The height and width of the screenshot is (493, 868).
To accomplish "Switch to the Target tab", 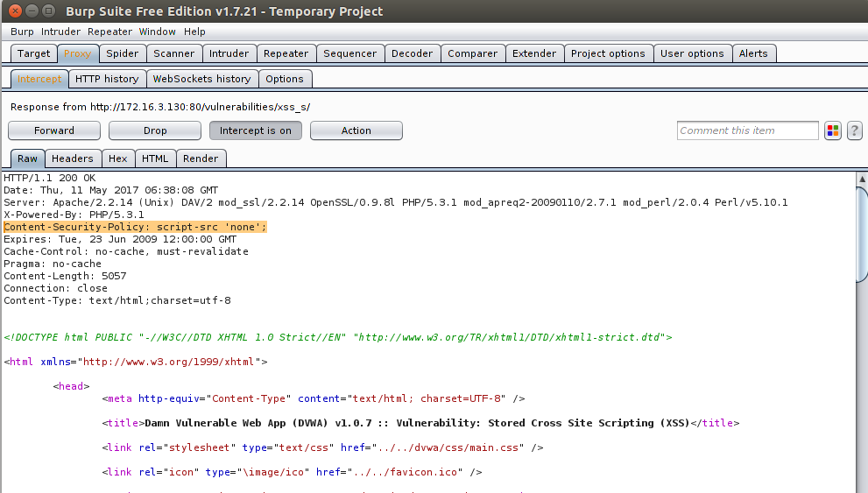I will (34, 53).
